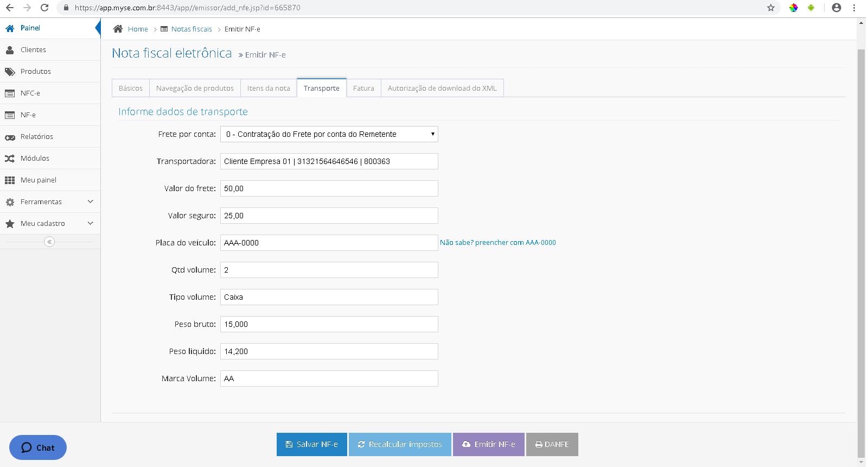
Task: Expand the Meu cadastro submenu chevron
Action: pos(91,223)
